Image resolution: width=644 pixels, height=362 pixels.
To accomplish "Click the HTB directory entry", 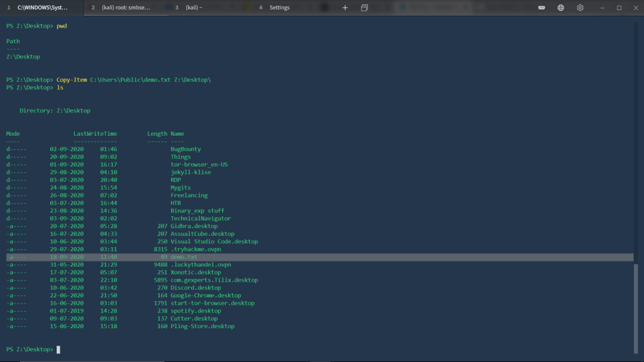I will (x=176, y=203).
